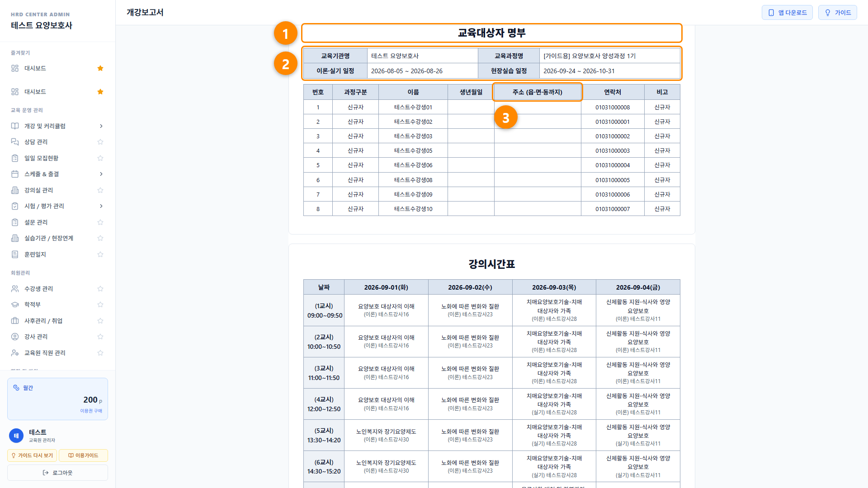Click the 로그아웃 button
Viewport: 868px width, 488px height.
(57, 473)
